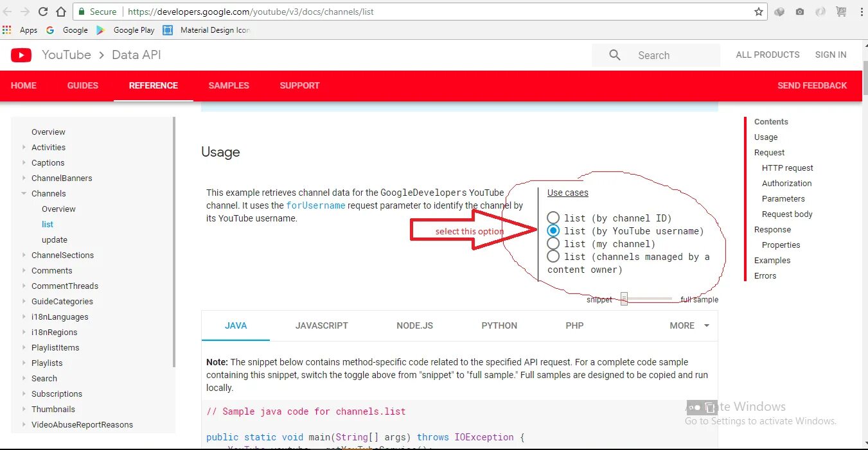868x450 pixels.
Task: Open the SUPPORT nav tab
Action: pyautogui.click(x=299, y=85)
